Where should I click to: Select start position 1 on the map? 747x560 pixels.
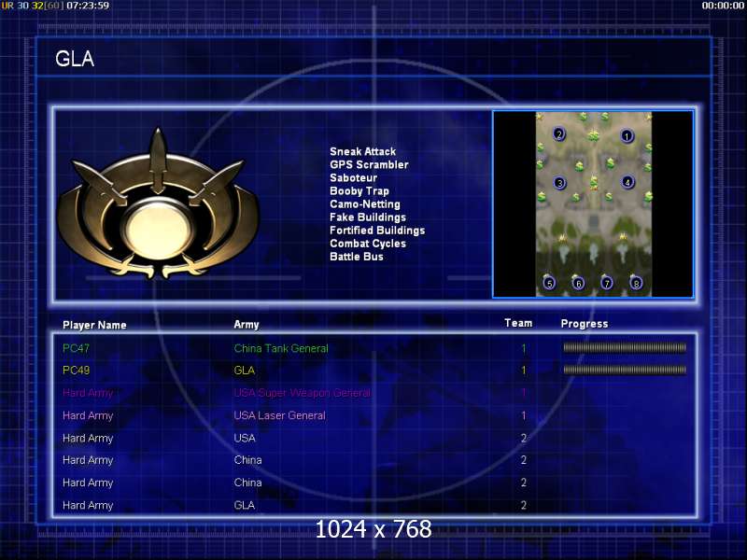[627, 136]
